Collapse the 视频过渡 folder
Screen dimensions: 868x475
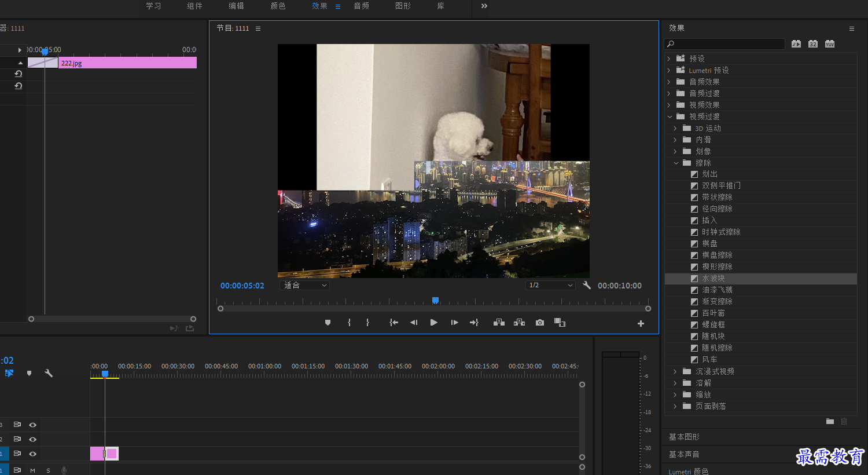tap(670, 116)
